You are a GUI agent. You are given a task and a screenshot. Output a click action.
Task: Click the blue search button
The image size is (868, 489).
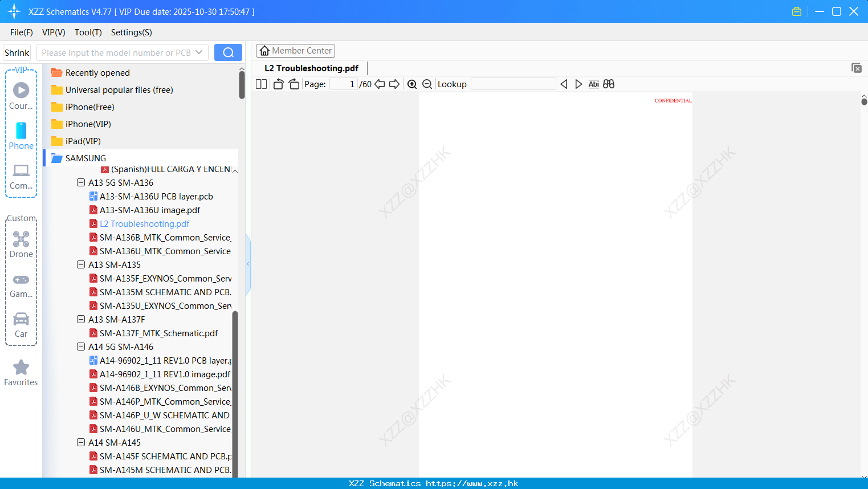[228, 52]
